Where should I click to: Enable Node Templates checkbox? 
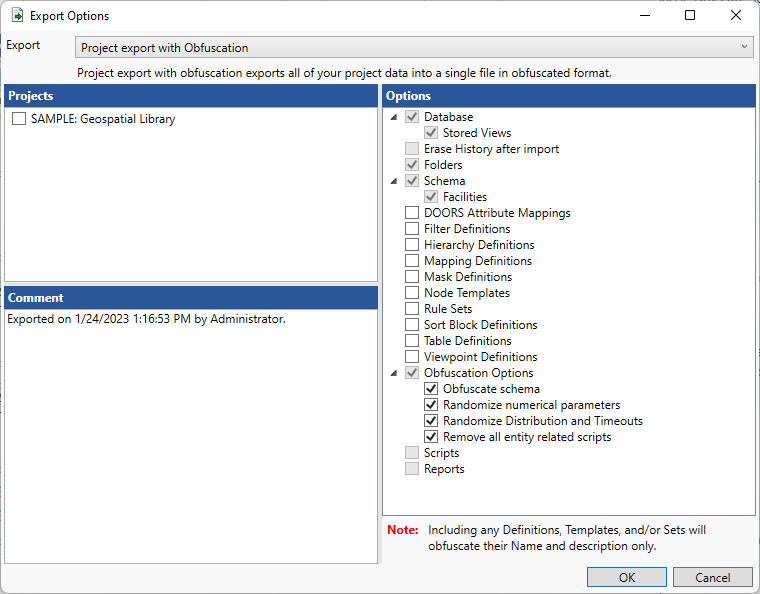coord(412,293)
